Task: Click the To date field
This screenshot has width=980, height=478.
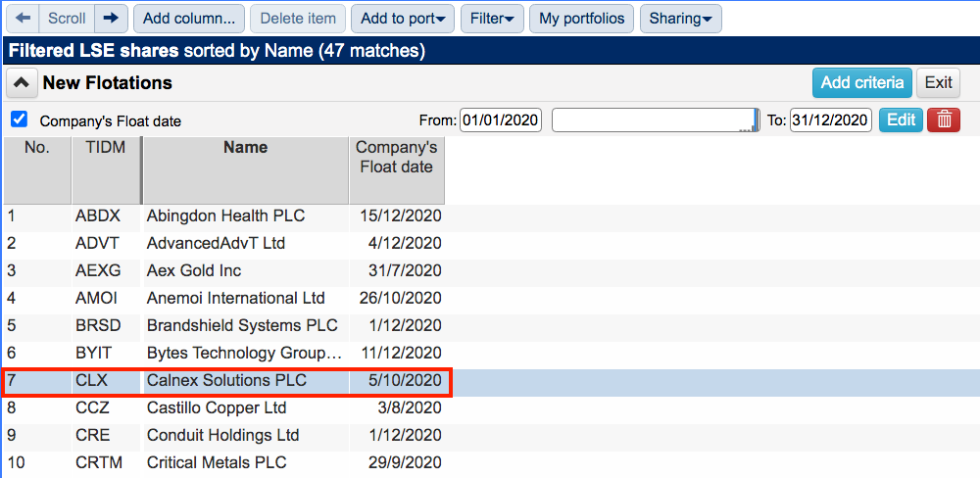Action: 831,119
